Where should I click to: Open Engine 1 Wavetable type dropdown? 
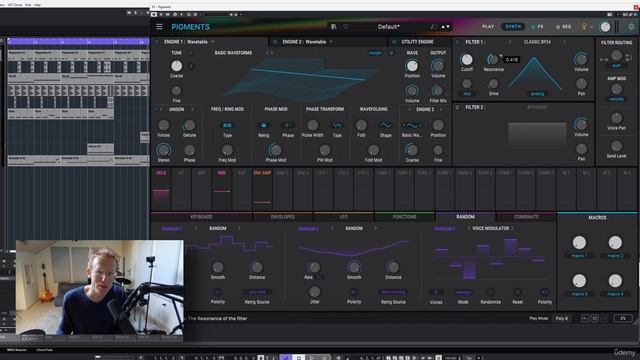point(189,42)
